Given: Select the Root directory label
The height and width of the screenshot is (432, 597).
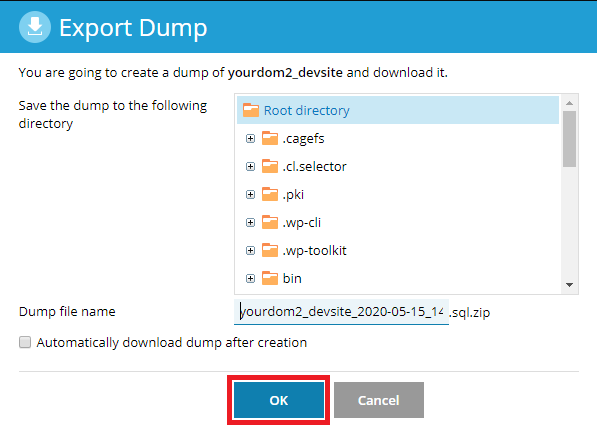Looking at the screenshot, I should point(306,110).
